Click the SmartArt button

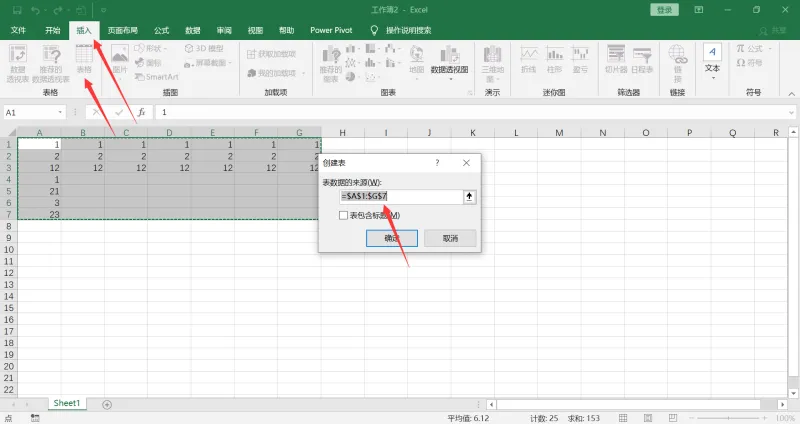[x=157, y=77]
